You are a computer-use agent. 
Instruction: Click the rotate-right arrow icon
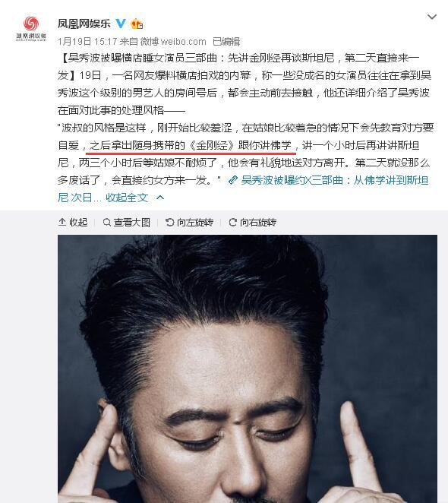tap(233, 222)
